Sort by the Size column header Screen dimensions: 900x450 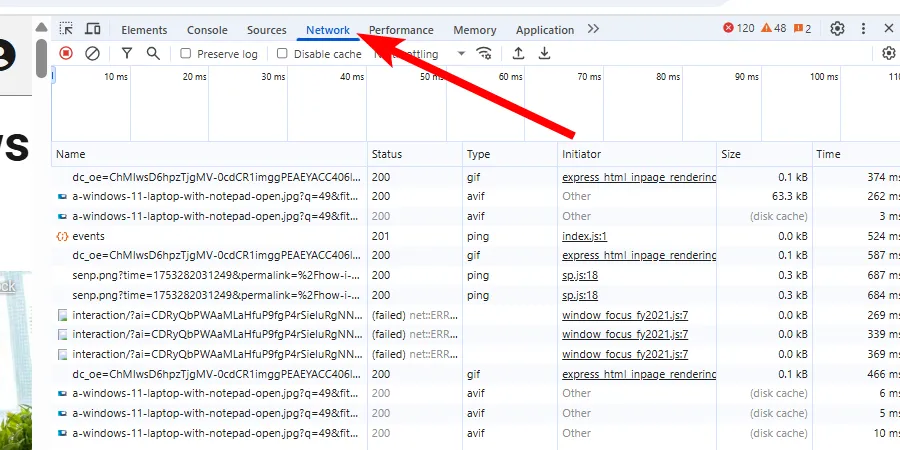point(764,154)
